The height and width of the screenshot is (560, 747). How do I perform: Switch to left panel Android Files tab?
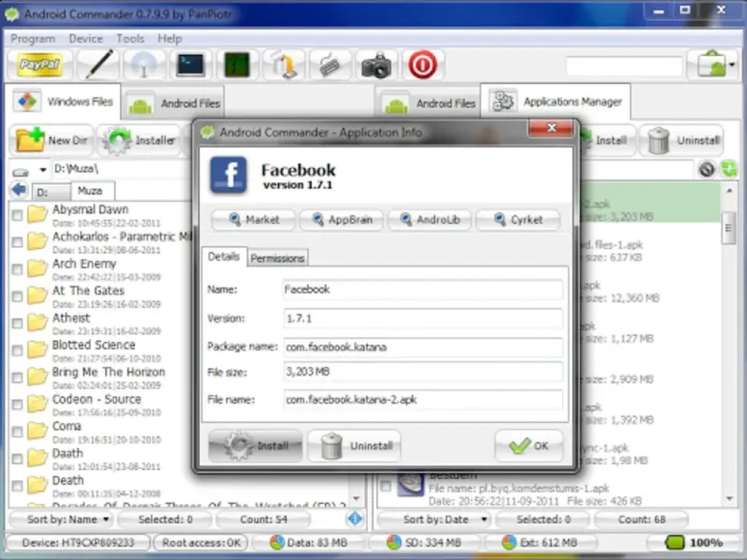pyautogui.click(x=173, y=104)
